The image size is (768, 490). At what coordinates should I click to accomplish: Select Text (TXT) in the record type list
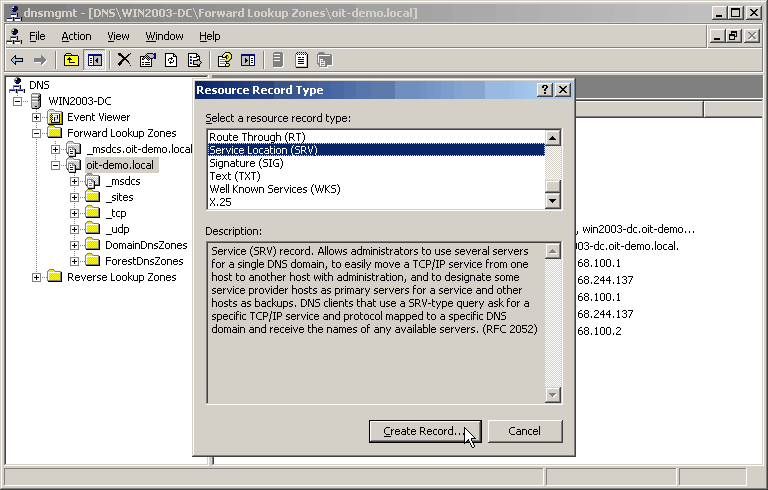(235, 176)
